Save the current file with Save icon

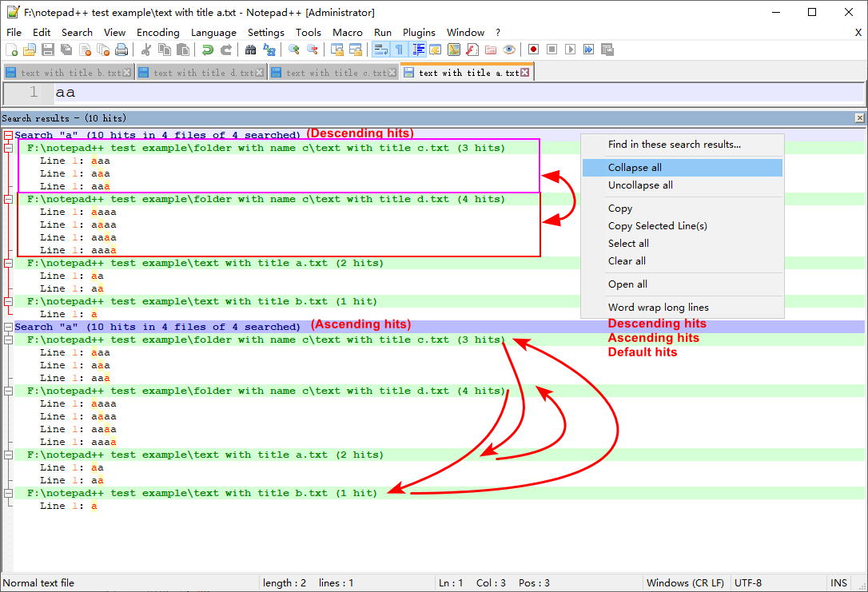[x=48, y=50]
